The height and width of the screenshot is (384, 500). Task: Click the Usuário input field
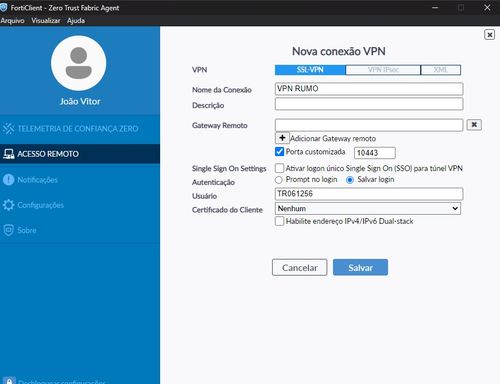click(369, 194)
